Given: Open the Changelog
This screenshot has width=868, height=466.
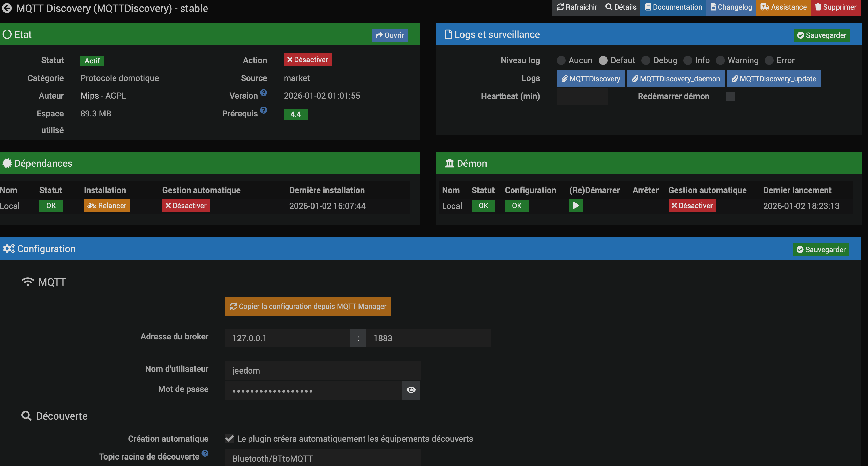Looking at the screenshot, I should (x=731, y=7).
